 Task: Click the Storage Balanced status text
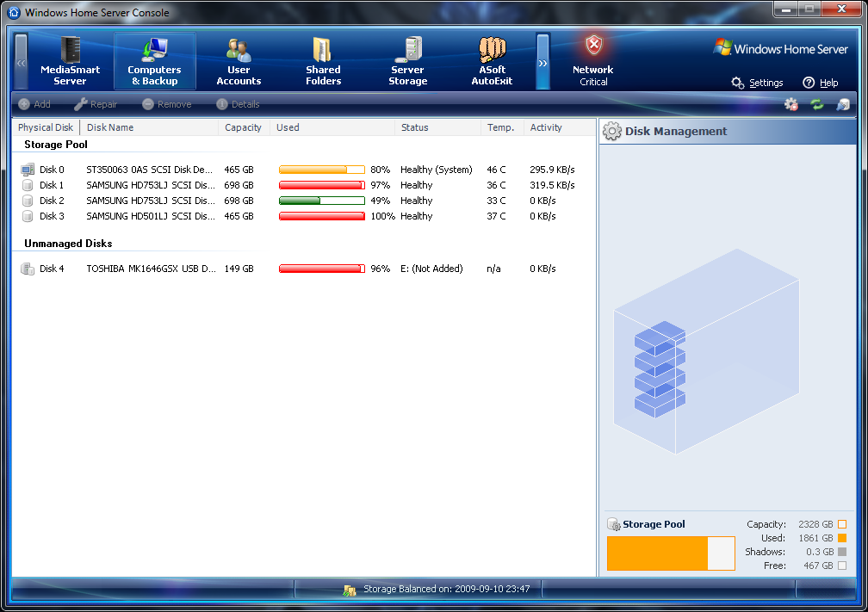(x=446, y=589)
